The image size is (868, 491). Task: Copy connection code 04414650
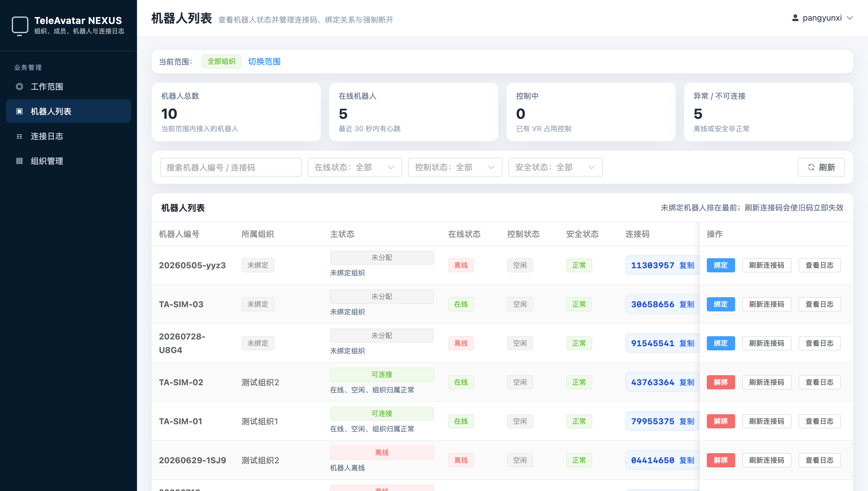(687, 460)
